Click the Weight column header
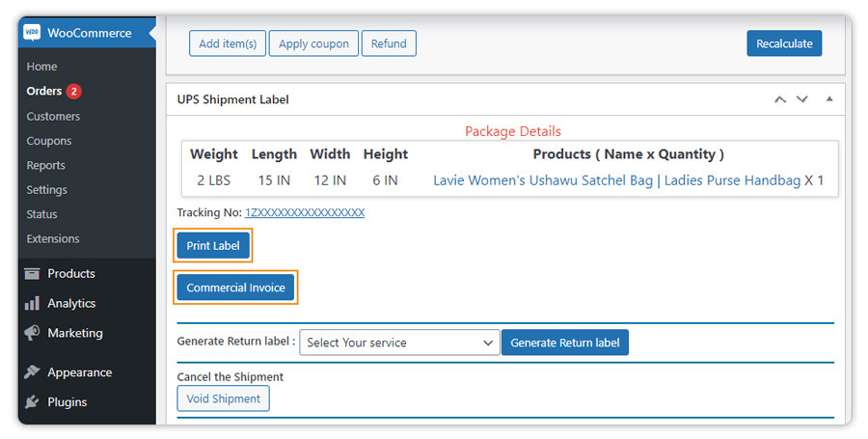 [x=214, y=154]
